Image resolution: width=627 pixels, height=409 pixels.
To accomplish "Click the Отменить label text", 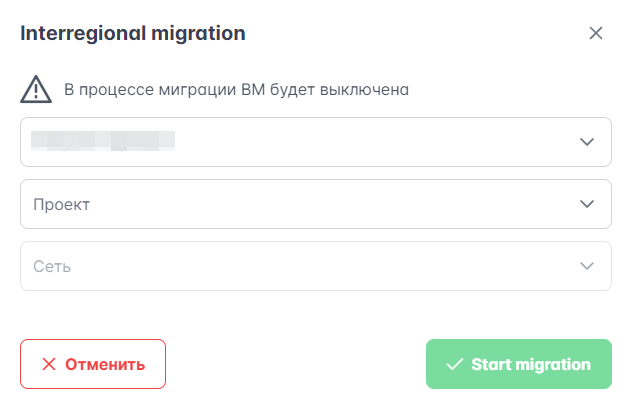I will click(x=105, y=364).
